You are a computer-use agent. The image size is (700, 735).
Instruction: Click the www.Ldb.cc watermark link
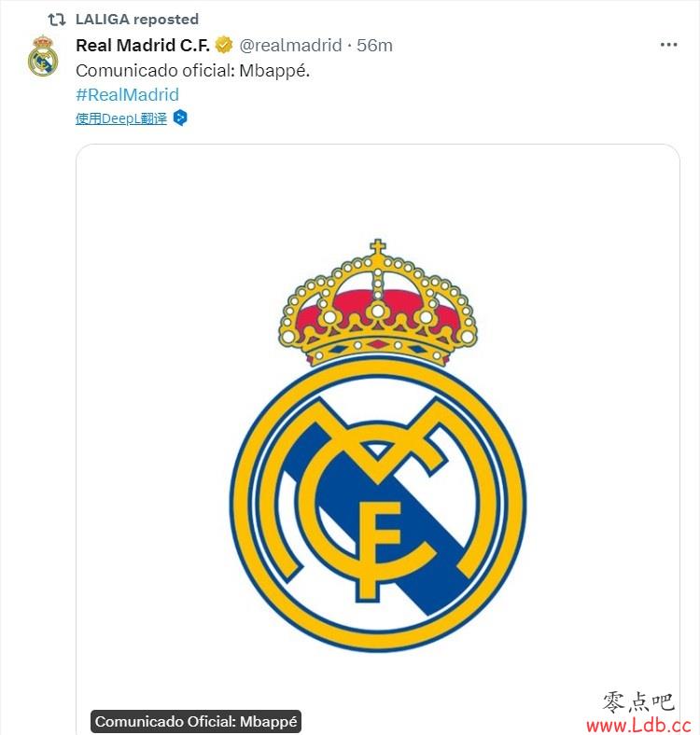coord(638,726)
